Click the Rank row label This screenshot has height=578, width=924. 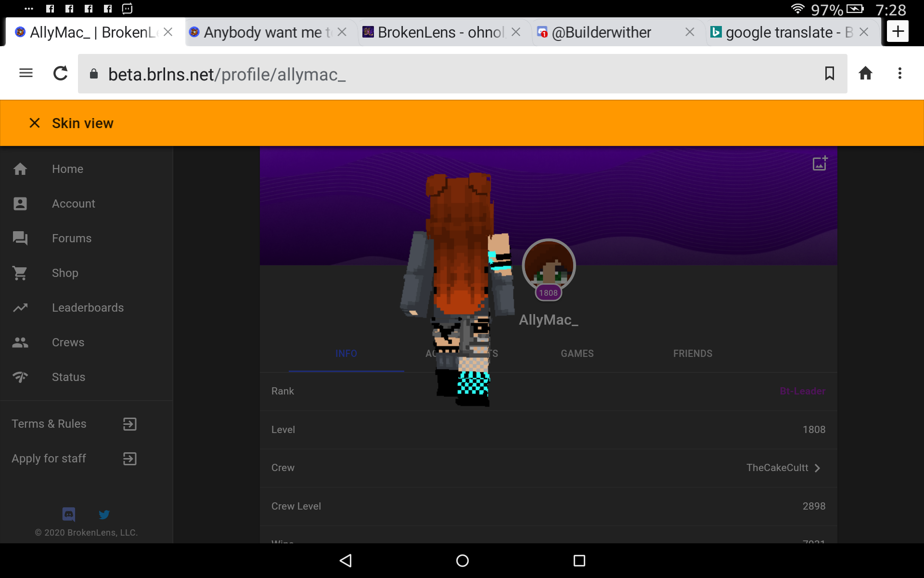(282, 391)
